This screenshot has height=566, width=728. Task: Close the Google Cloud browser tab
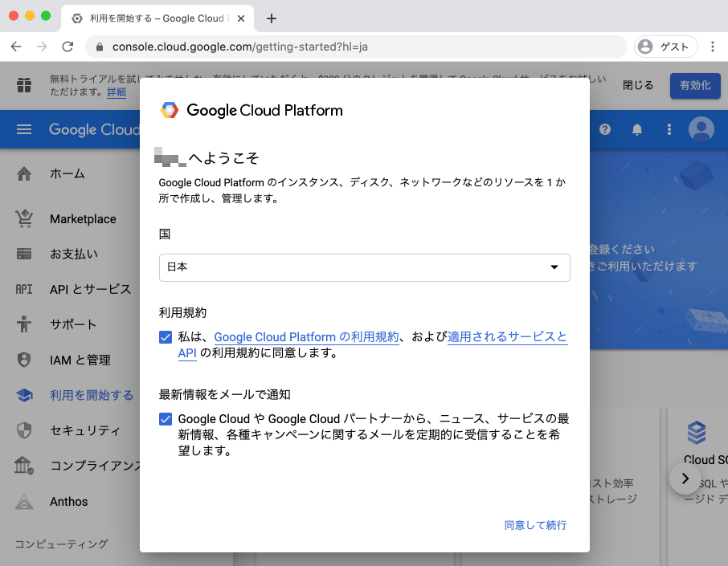pyautogui.click(x=241, y=18)
